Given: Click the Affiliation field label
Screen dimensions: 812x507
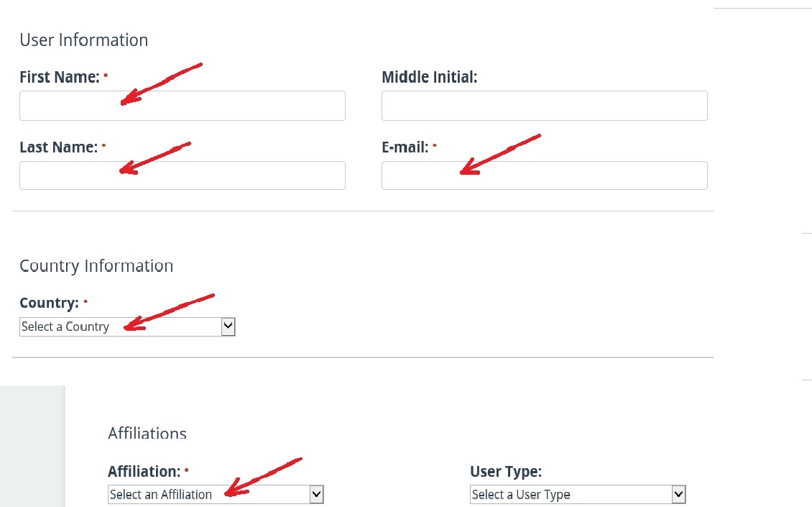Looking at the screenshot, I should 144,472.
